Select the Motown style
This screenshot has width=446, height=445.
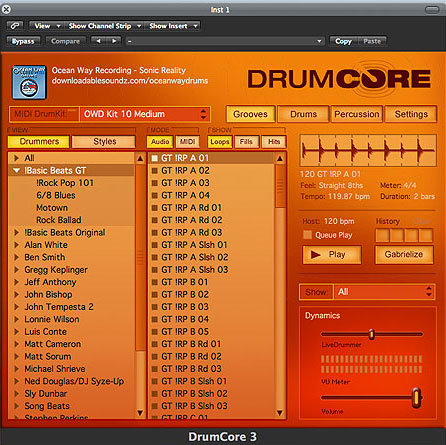point(52,208)
